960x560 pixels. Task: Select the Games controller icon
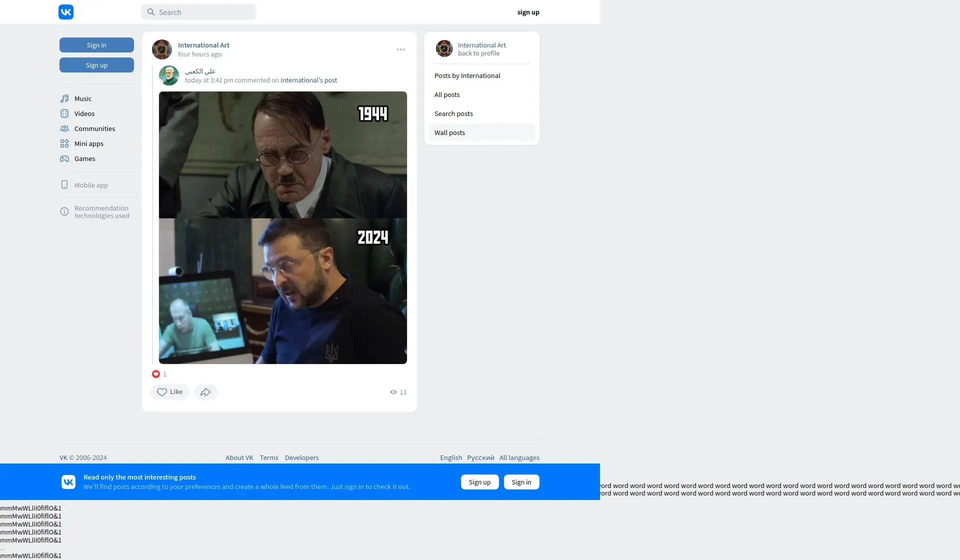(x=64, y=158)
